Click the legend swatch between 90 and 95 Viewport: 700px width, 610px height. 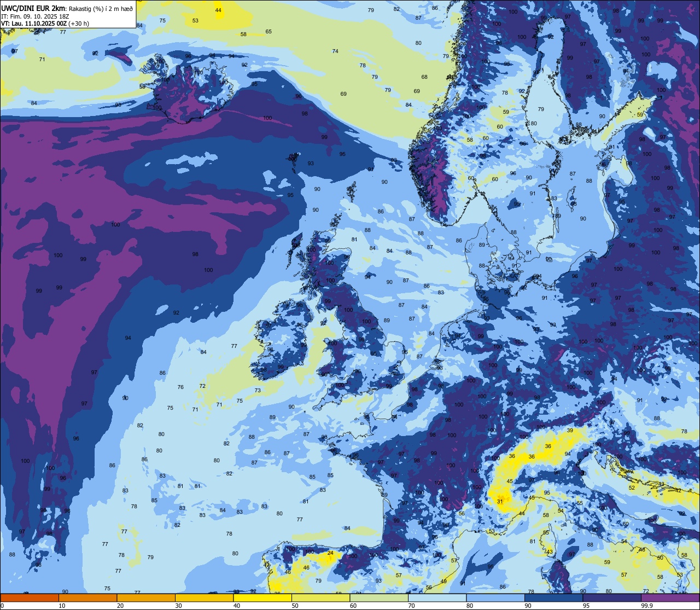point(554,598)
